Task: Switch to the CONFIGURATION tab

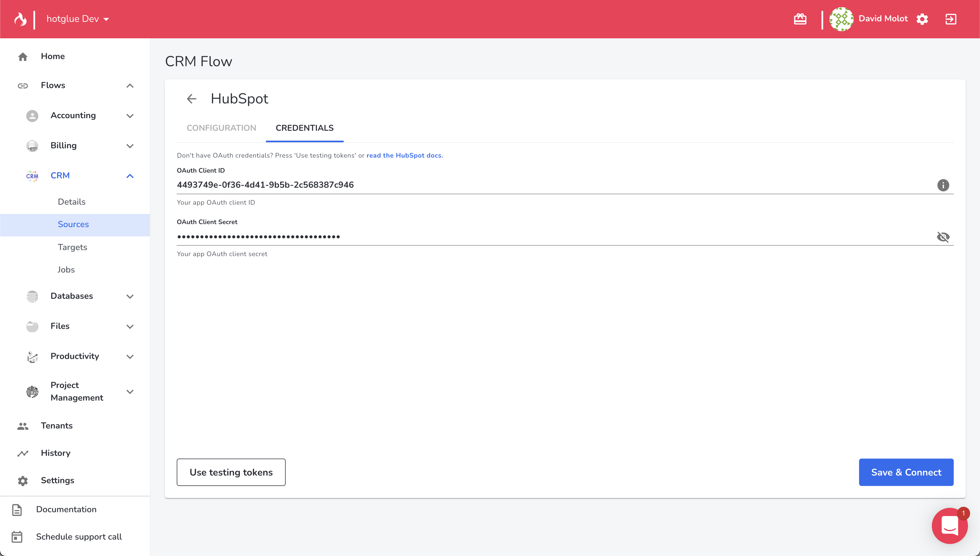Action: point(221,128)
